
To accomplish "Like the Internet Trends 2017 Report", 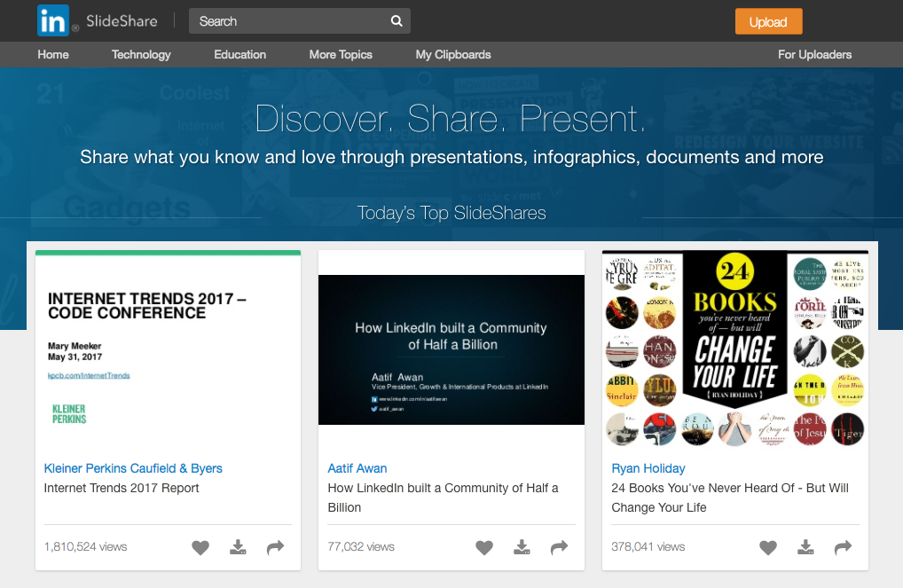I will point(200,547).
